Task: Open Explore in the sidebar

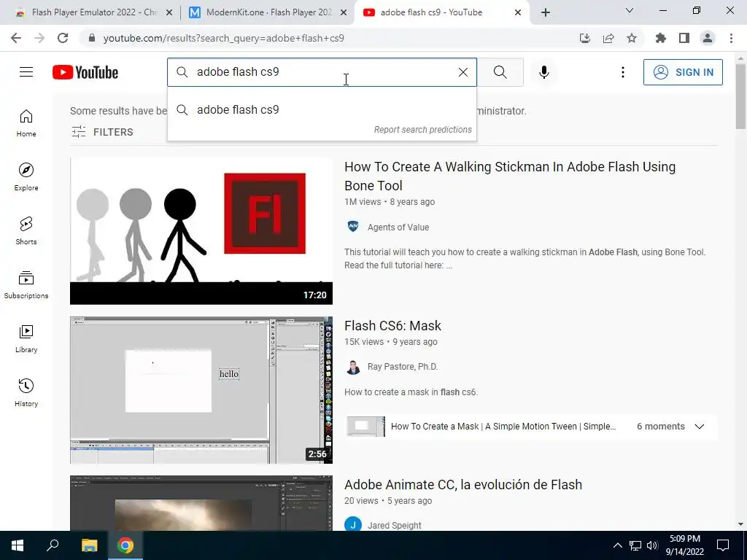Action: coord(26,176)
